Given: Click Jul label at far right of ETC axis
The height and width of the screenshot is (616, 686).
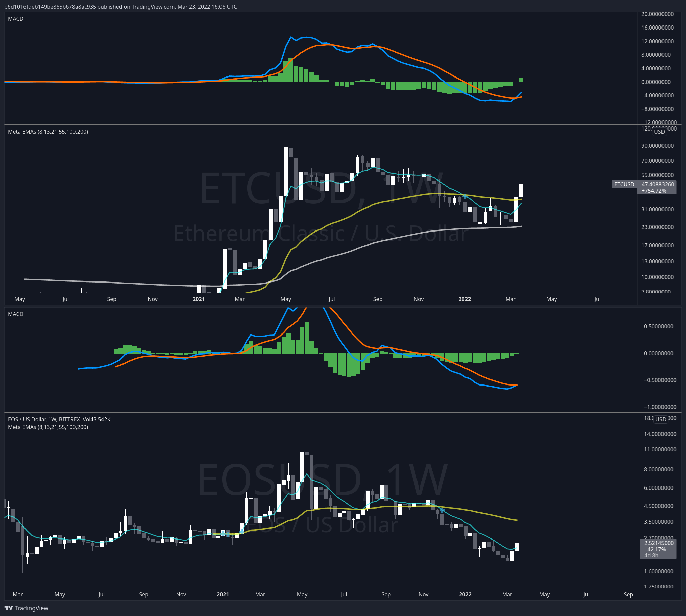Looking at the screenshot, I should [597, 299].
